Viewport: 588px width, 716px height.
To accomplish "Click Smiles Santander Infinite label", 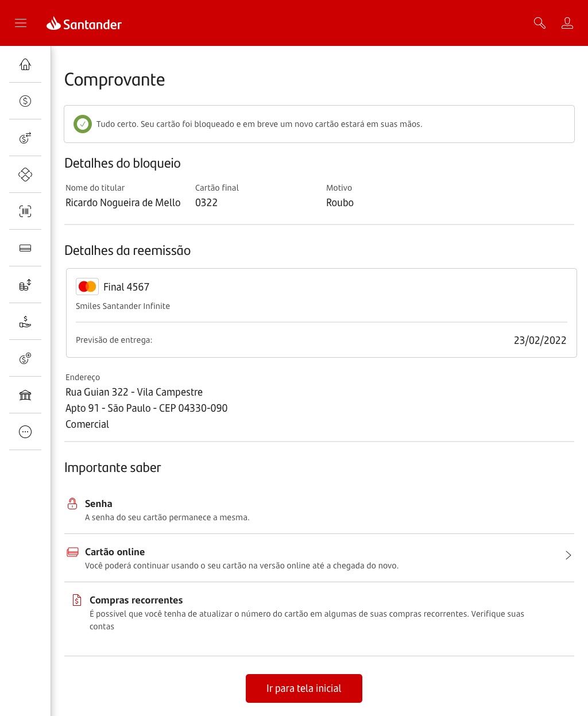I will click(x=123, y=306).
